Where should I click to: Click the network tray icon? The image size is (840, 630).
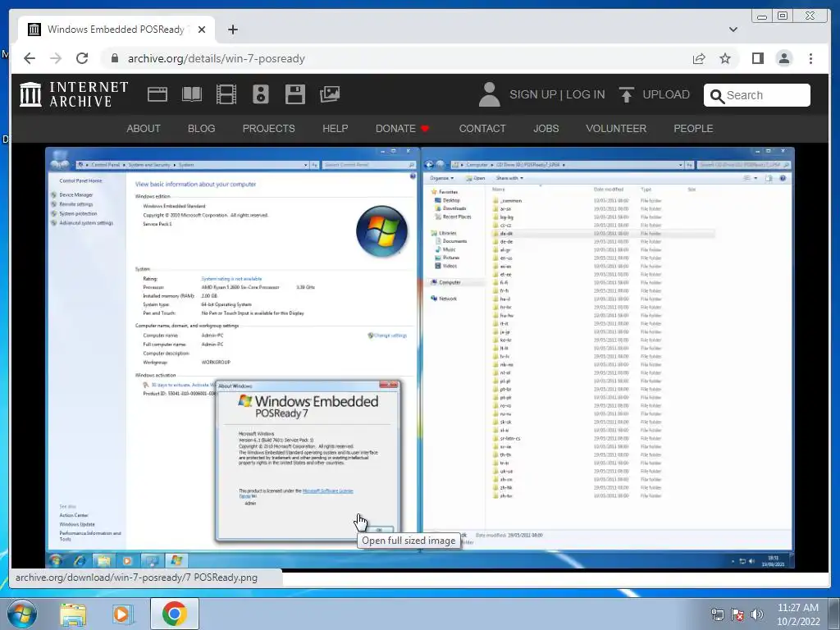[717, 614]
